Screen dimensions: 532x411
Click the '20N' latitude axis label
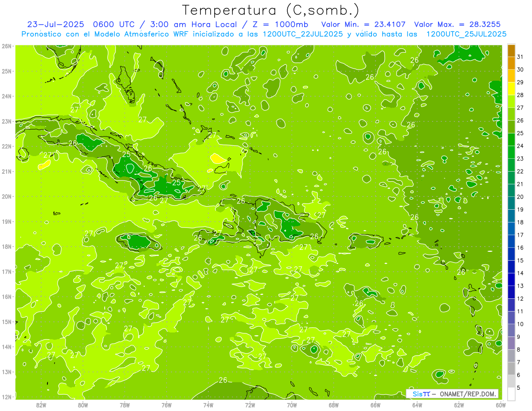coord(6,196)
